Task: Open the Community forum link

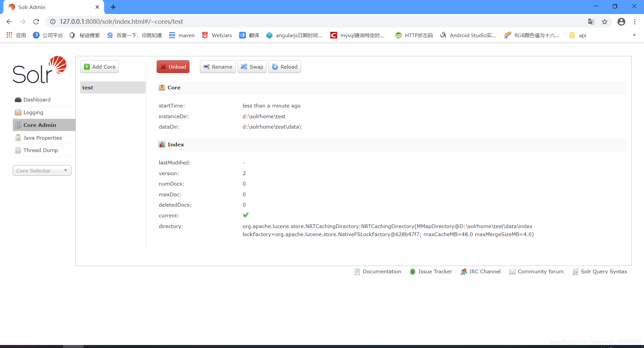Action: pyautogui.click(x=541, y=272)
